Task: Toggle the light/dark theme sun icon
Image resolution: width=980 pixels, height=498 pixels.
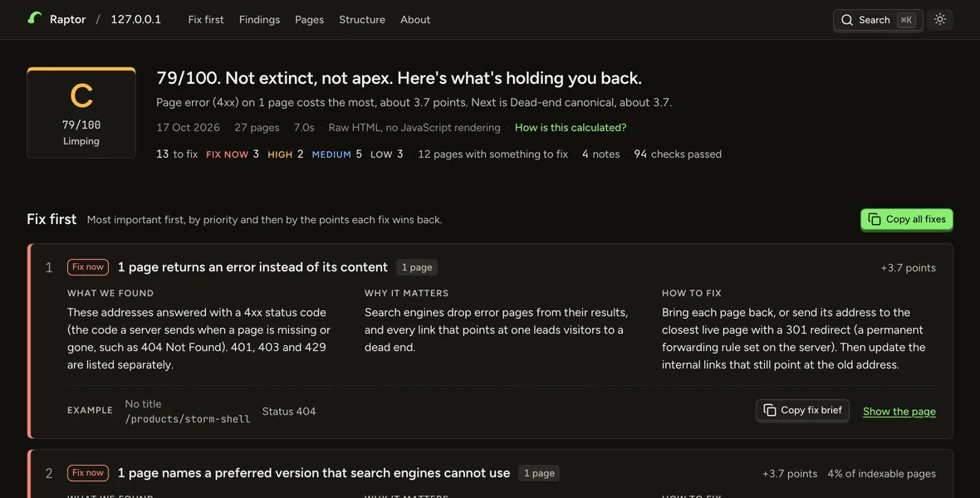Action: 939,19
